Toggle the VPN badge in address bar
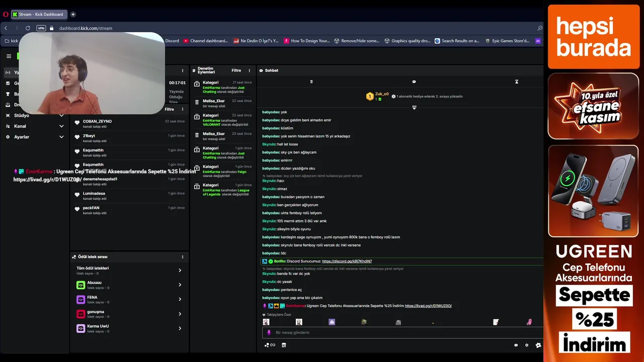 click(41, 28)
